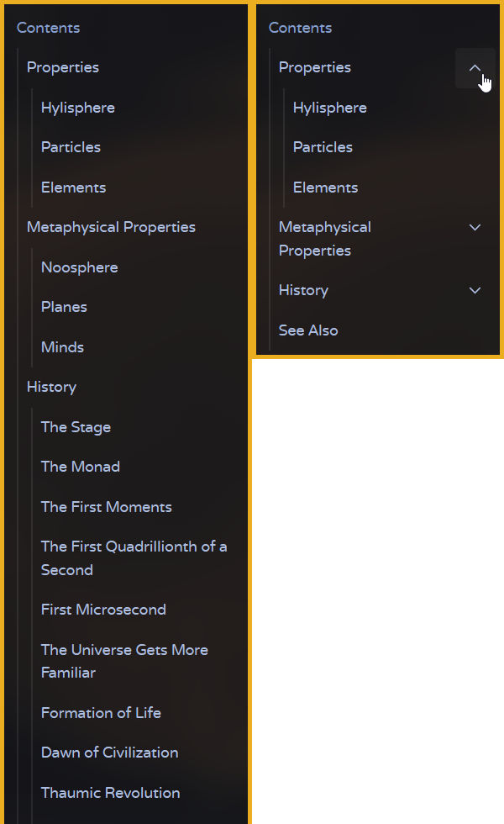This screenshot has width=504, height=824.
Task: Open the See Also link
Action: point(308,330)
